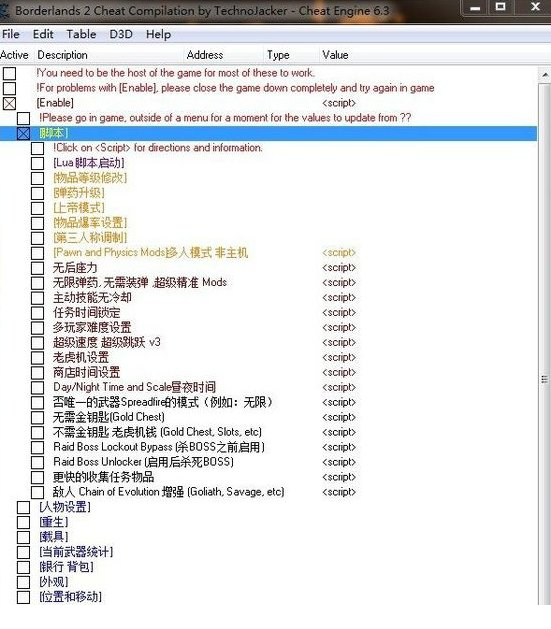Toggle the 主动技能无冷却 checkbox

(x=37, y=298)
